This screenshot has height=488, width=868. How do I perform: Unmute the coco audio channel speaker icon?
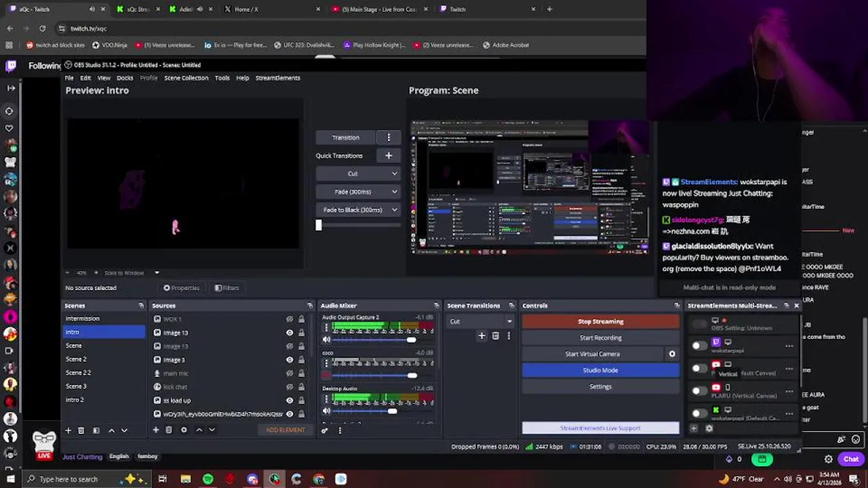pyautogui.click(x=326, y=375)
